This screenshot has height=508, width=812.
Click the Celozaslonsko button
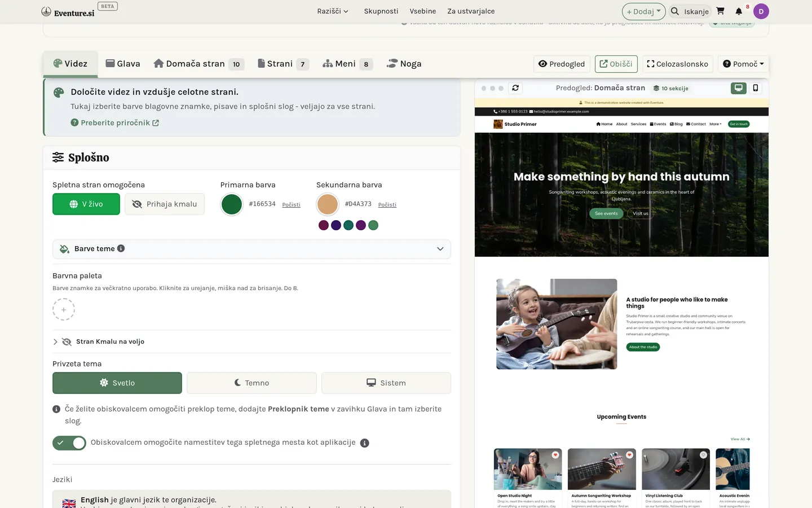pos(677,64)
